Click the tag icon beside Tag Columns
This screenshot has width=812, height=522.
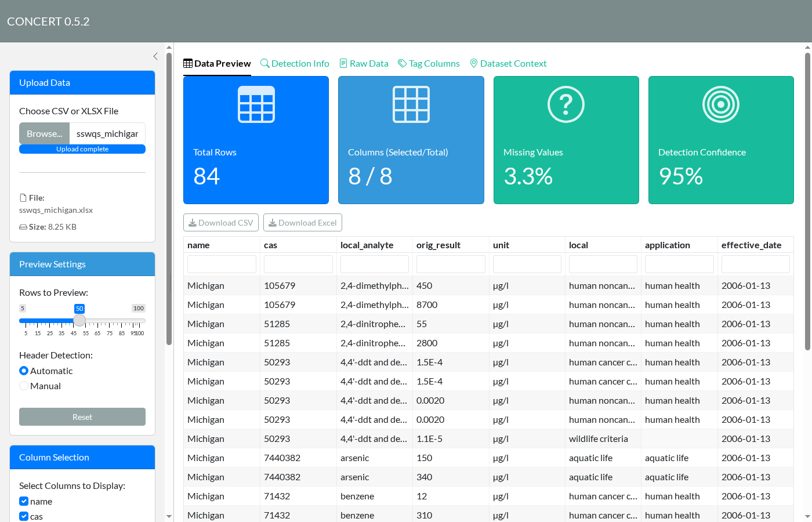coord(403,63)
